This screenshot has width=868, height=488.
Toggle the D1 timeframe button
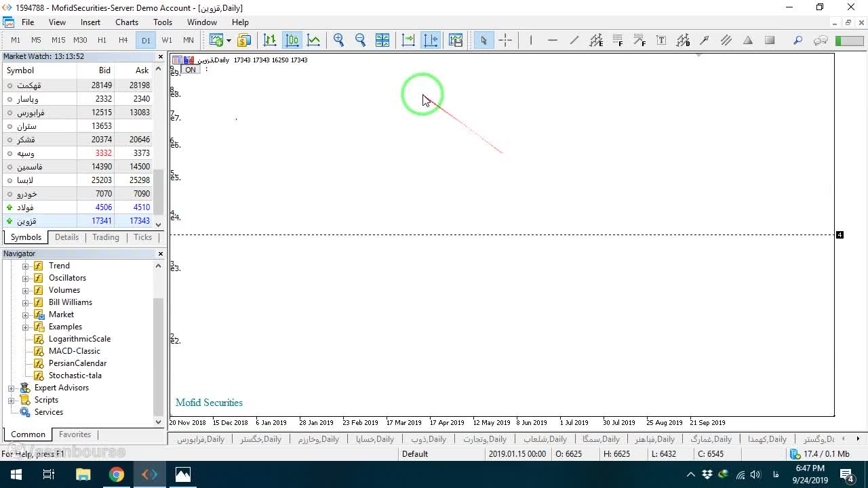(x=146, y=40)
